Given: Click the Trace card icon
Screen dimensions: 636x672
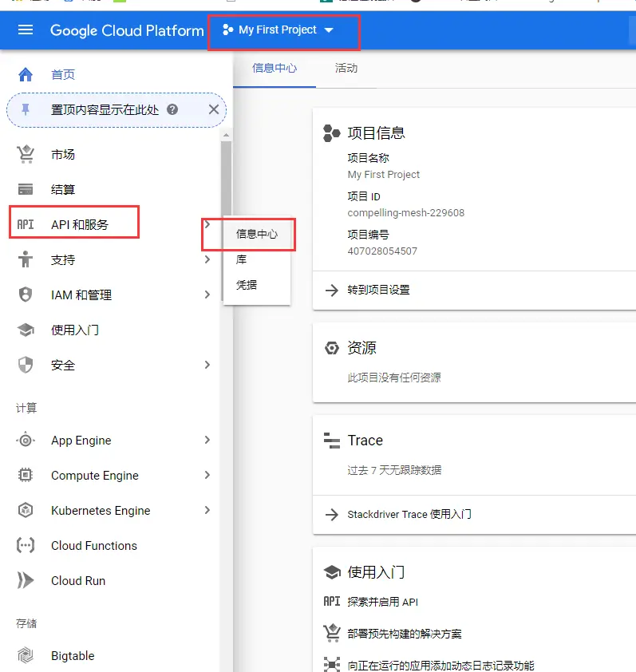Looking at the screenshot, I should (331, 441).
